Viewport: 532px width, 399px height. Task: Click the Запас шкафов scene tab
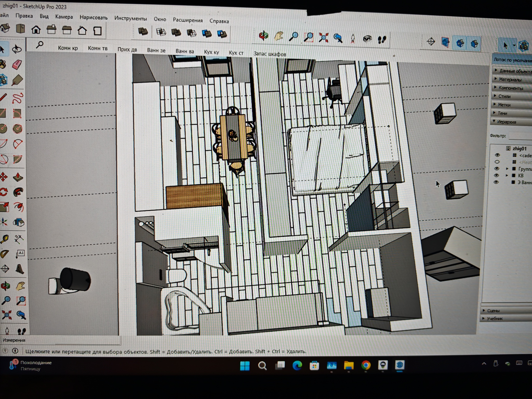click(270, 54)
